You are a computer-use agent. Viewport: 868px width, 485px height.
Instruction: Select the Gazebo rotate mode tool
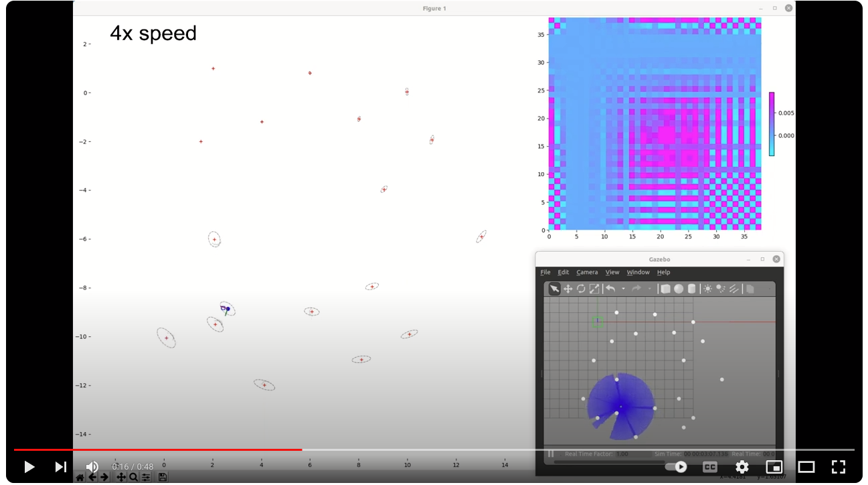581,289
